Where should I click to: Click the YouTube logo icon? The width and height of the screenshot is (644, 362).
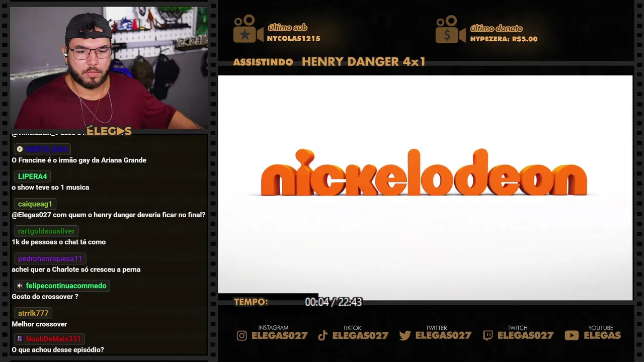(572, 335)
